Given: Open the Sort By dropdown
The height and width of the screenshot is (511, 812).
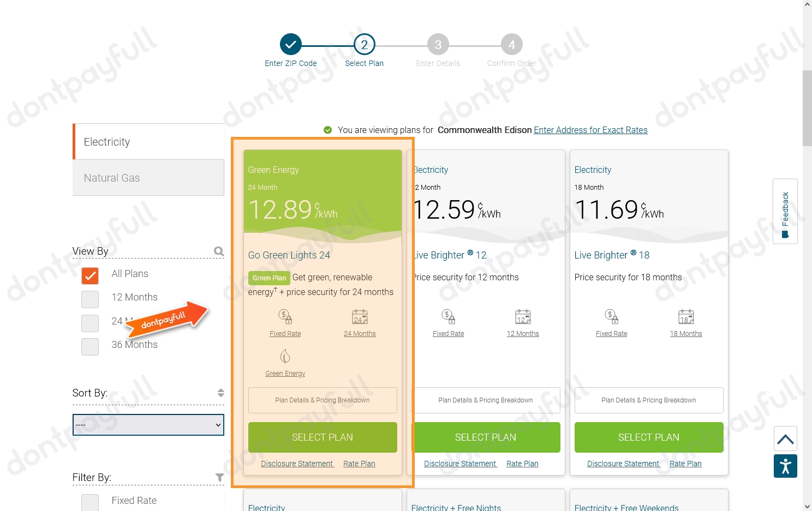Looking at the screenshot, I should (148, 424).
